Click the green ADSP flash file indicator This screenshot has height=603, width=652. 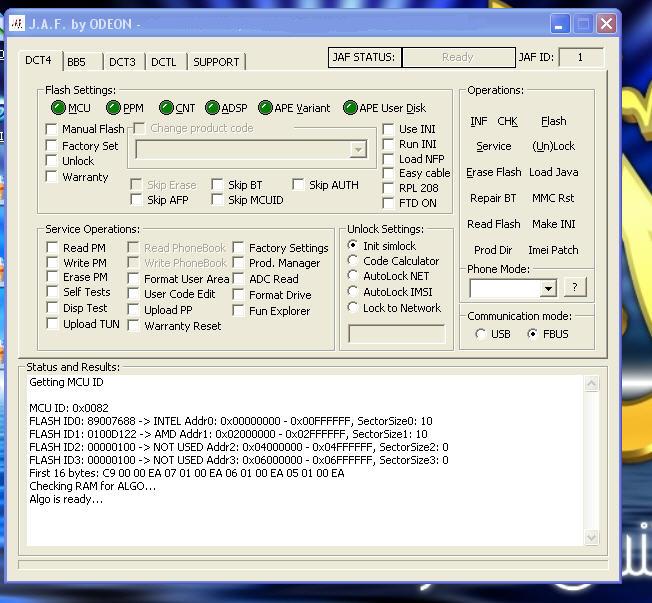point(212,108)
